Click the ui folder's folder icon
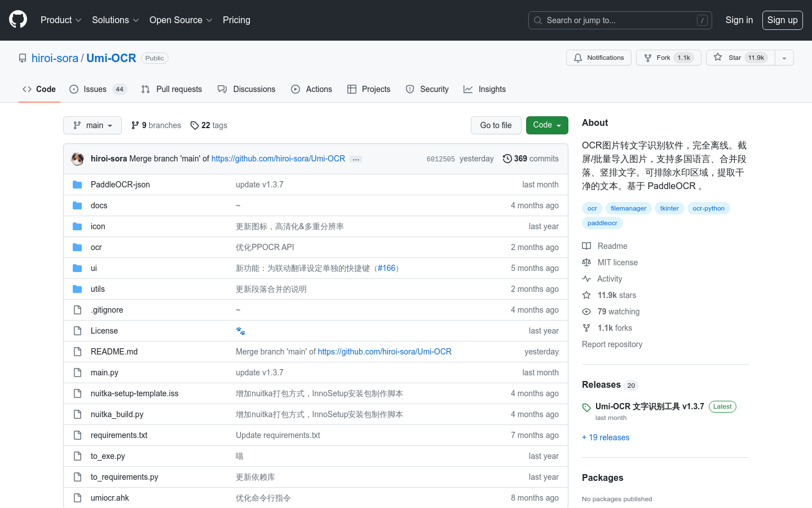Viewport: 812px width, 508px height. point(77,268)
